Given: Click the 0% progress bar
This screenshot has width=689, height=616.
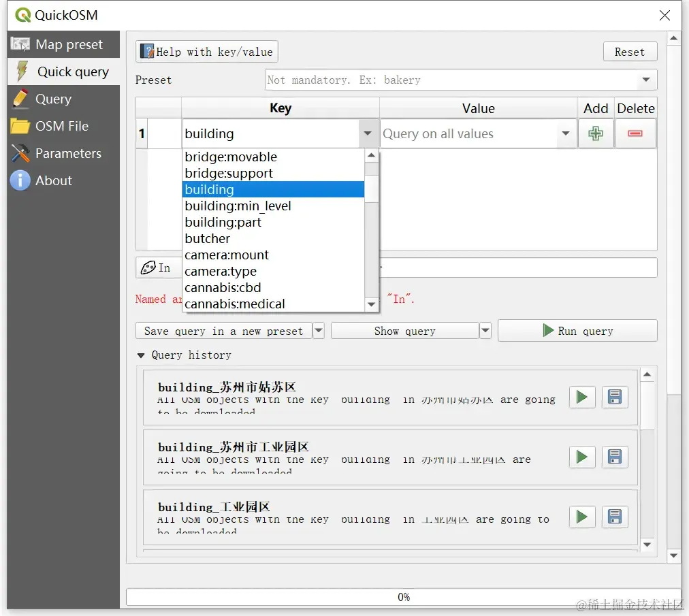Looking at the screenshot, I should click(x=403, y=597).
